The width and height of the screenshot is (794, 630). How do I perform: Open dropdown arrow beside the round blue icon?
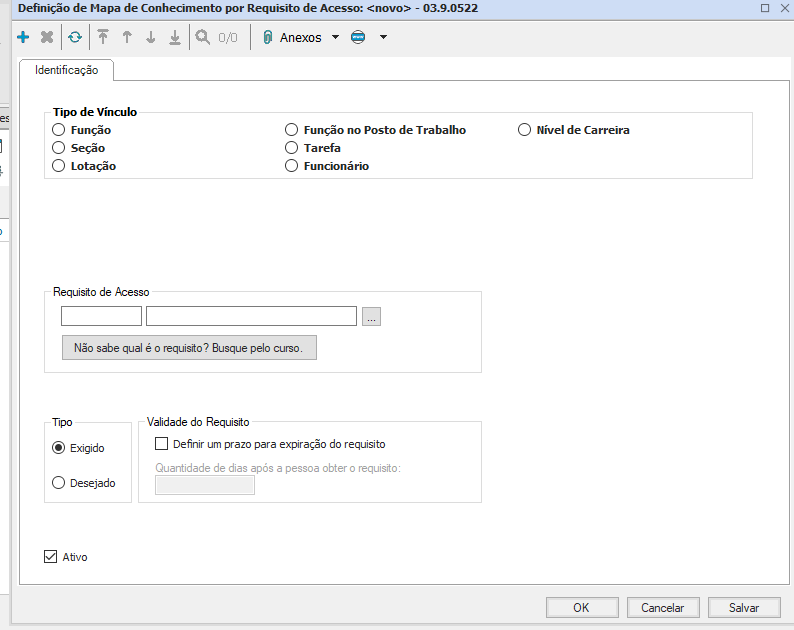(383, 37)
